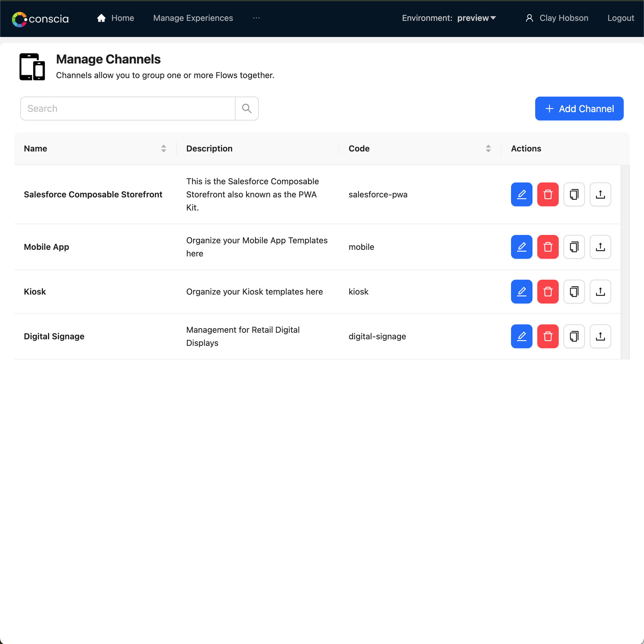Open Clay Hobson user profile
This screenshot has width=644, height=644.
point(557,18)
